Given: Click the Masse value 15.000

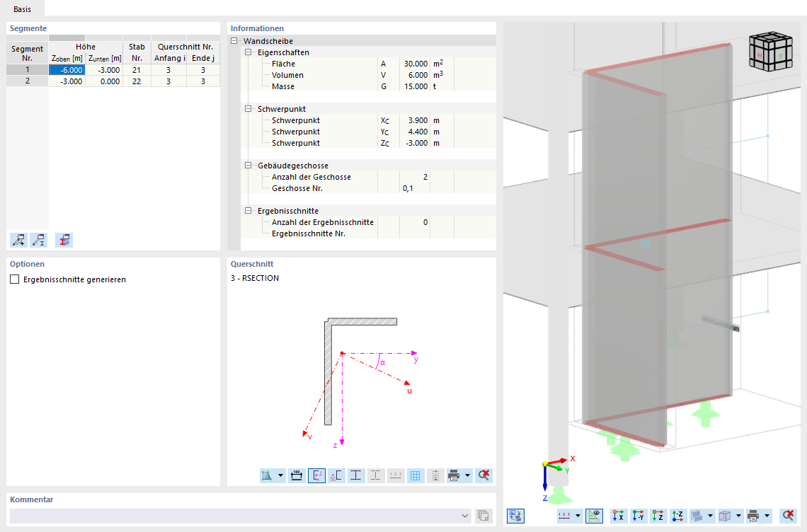Looking at the screenshot, I should (x=415, y=86).
